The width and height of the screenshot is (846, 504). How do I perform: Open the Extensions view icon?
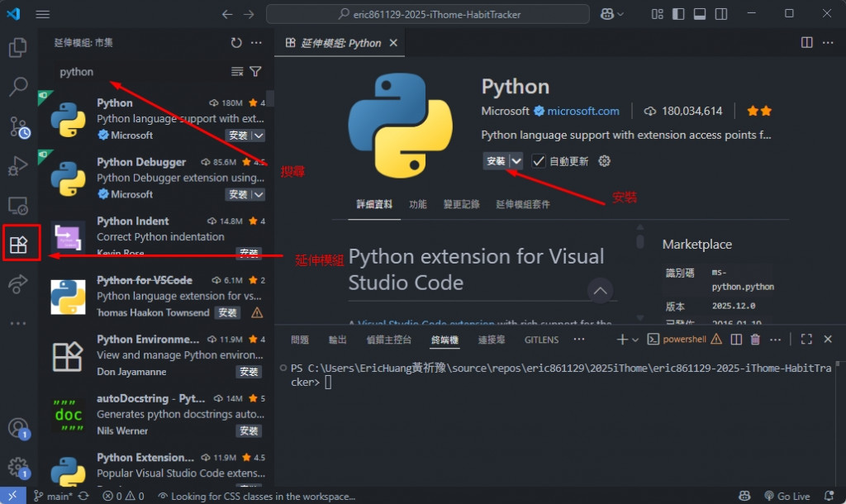point(19,245)
